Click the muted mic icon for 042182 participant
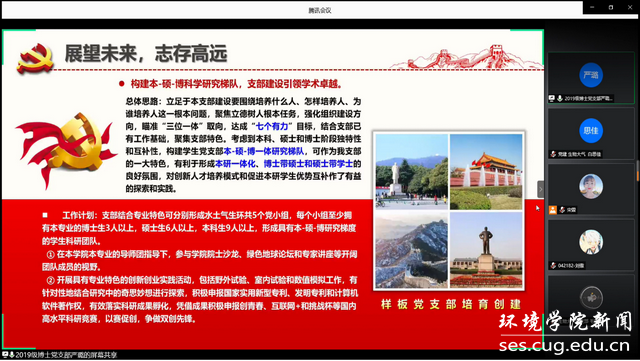 coord(553,265)
